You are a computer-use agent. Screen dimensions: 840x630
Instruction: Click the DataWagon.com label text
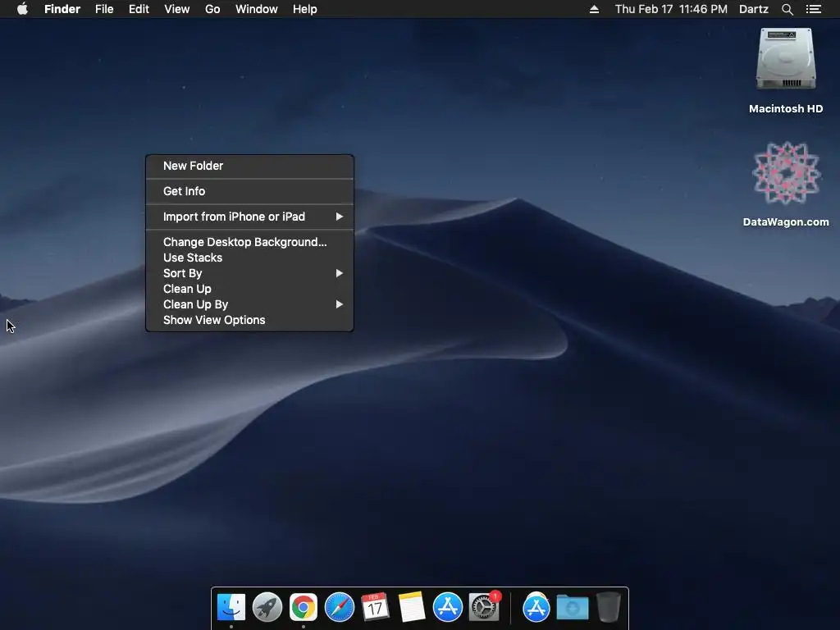(786, 221)
